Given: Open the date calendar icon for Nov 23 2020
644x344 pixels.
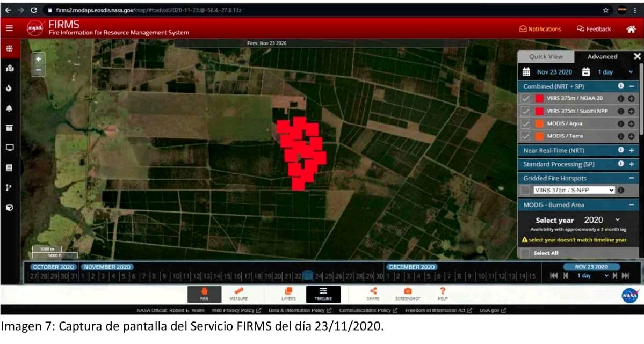Looking at the screenshot, I should tap(526, 72).
